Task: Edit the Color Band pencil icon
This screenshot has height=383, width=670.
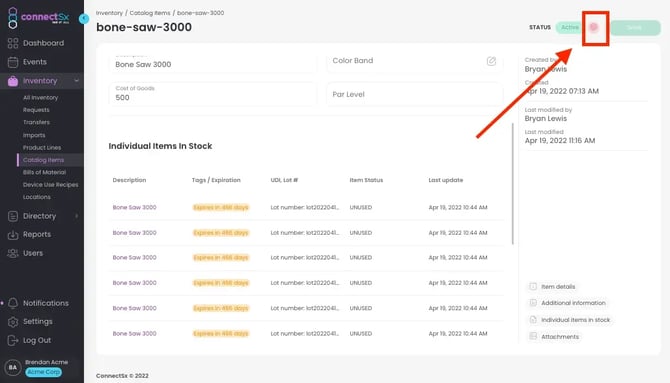Action: [x=491, y=61]
